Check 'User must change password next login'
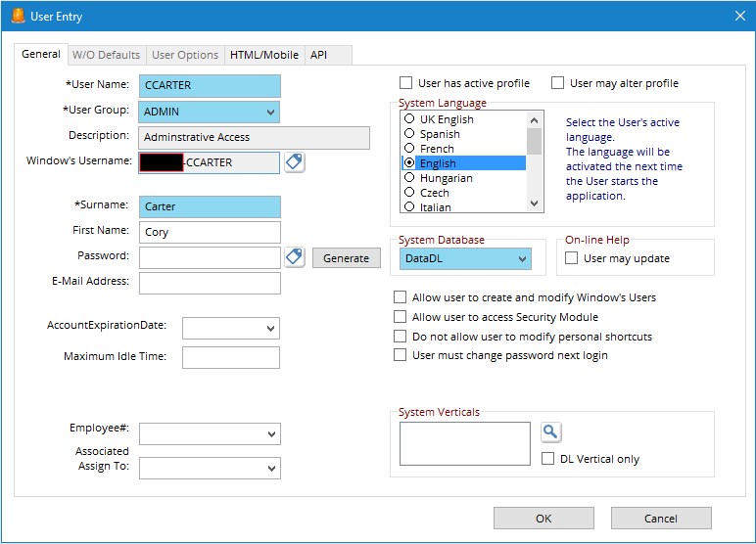Screen dimensions: 756x544 click(x=400, y=355)
